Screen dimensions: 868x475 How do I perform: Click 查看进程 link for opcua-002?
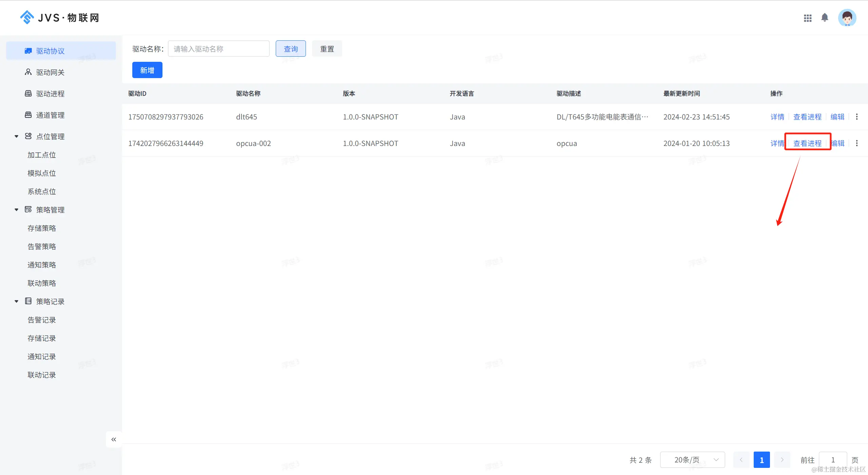pyautogui.click(x=807, y=143)
